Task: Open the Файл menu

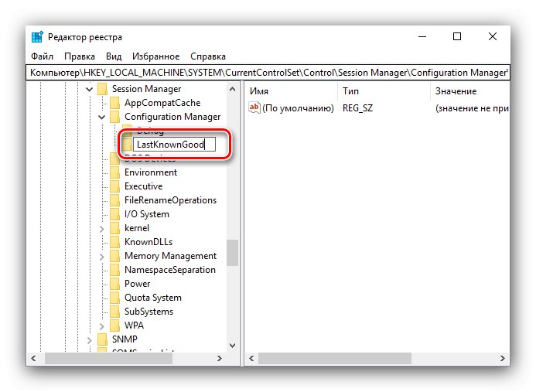Action: click(x=42, y=56)
